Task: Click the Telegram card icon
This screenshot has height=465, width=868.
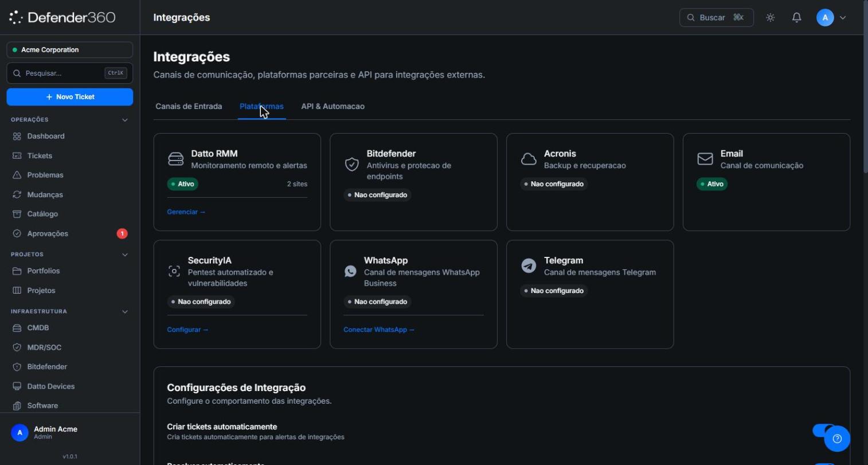Action: point(529,266)
